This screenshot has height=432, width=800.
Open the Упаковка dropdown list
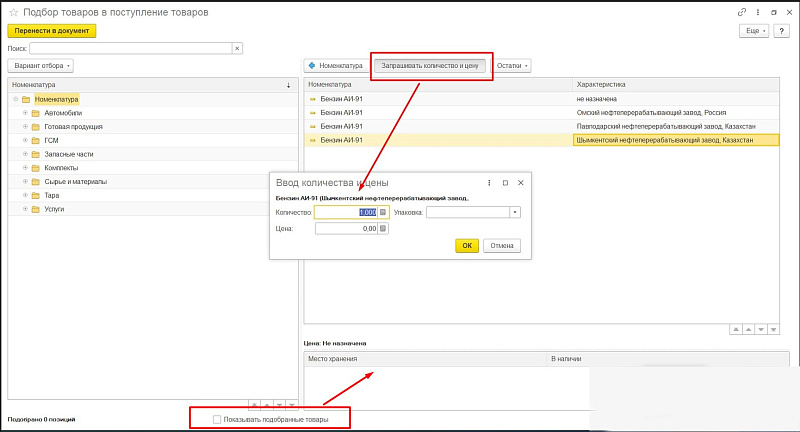click(x=515, y=212)
